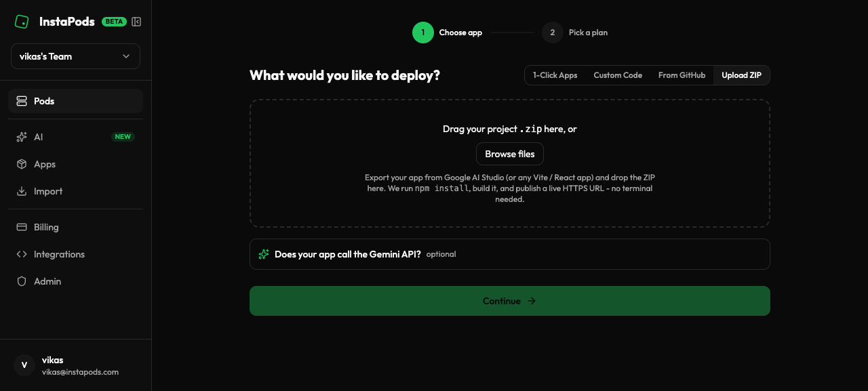Click the ZIP drop zone area

[510, 163]
